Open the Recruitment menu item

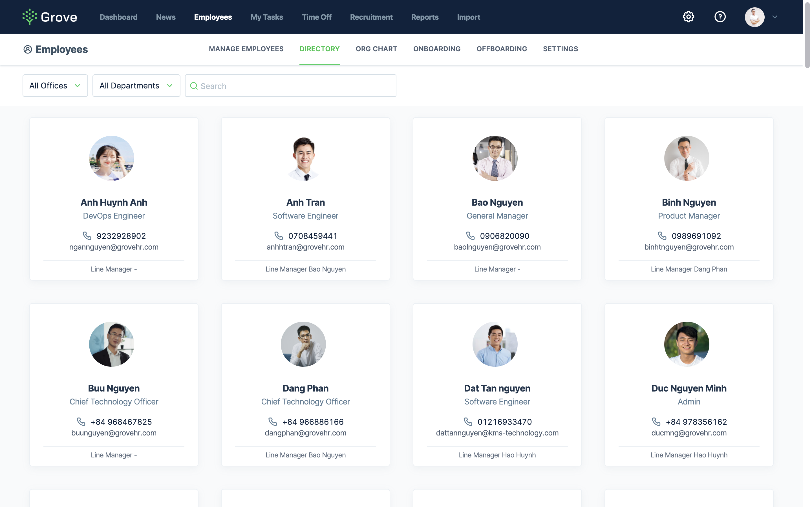pos(371,17)
